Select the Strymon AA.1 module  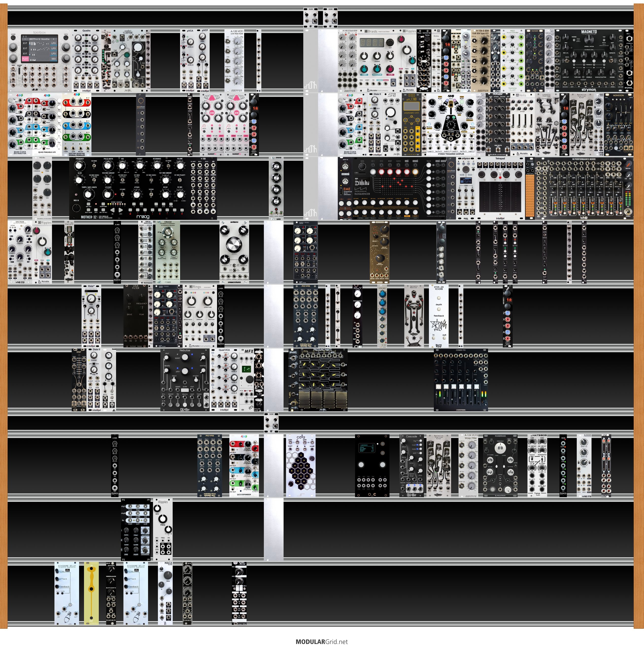[x=629, y=61]
